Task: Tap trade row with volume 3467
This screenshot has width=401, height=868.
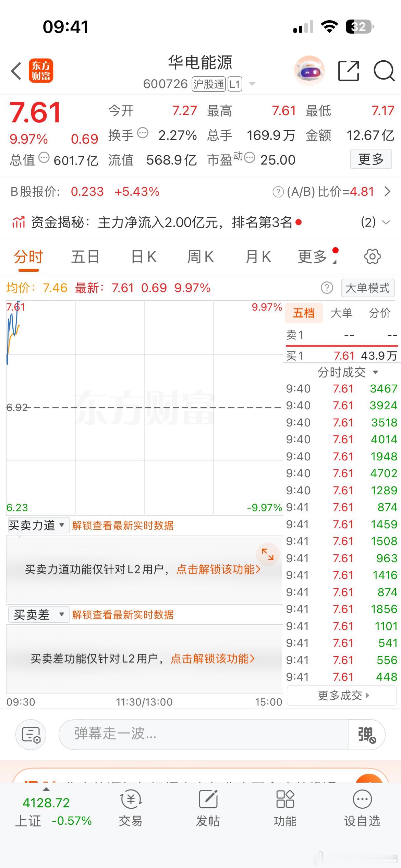Action: (x=341, y=389)
